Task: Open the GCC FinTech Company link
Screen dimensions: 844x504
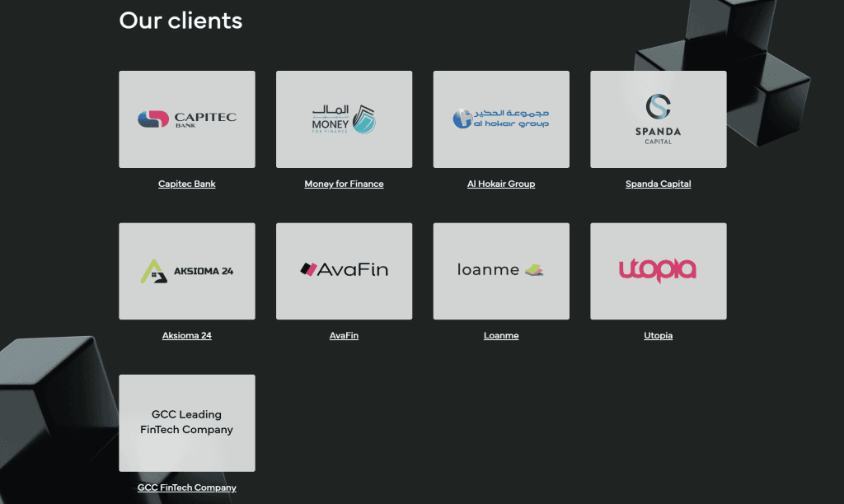Action: [x=187, y=488]
